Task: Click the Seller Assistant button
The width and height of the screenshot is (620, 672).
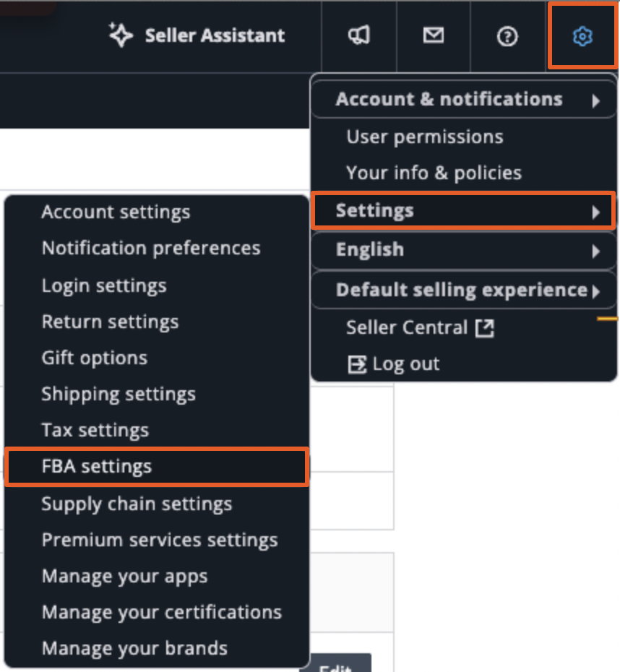Action: (x=197, y=35)
